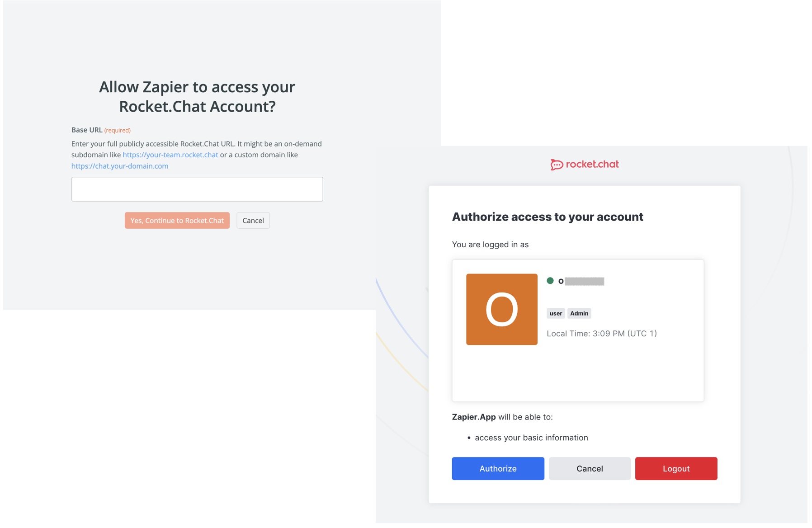Open the https://chat.your-domain.com example link
The width and height of the screenshot is (812, 528).
coord(120,166)
